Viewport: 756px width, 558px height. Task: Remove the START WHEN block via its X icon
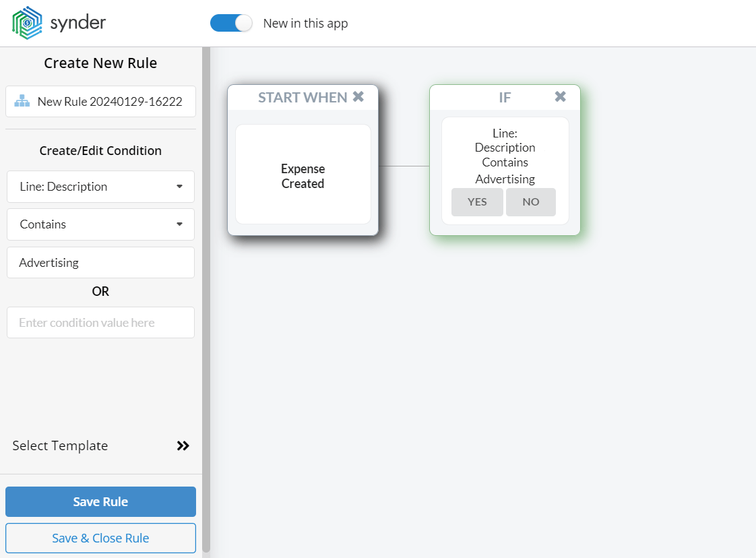358,96
